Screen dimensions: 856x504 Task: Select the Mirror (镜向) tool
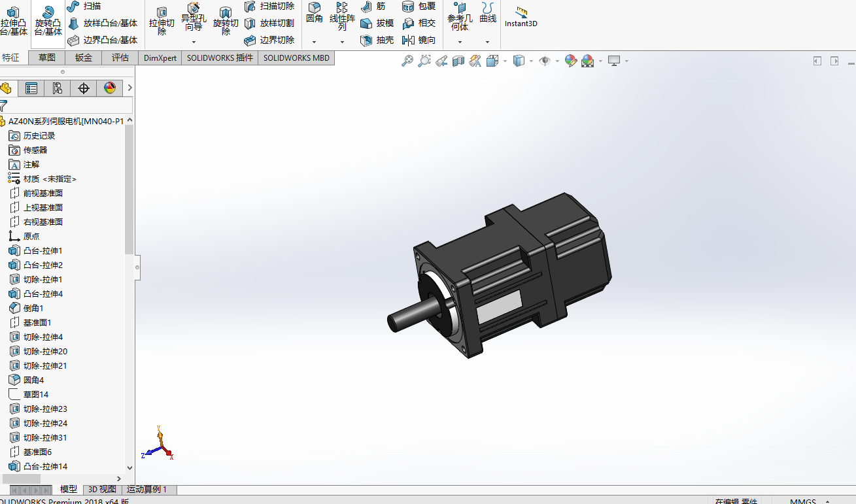[x=419, y=40]
